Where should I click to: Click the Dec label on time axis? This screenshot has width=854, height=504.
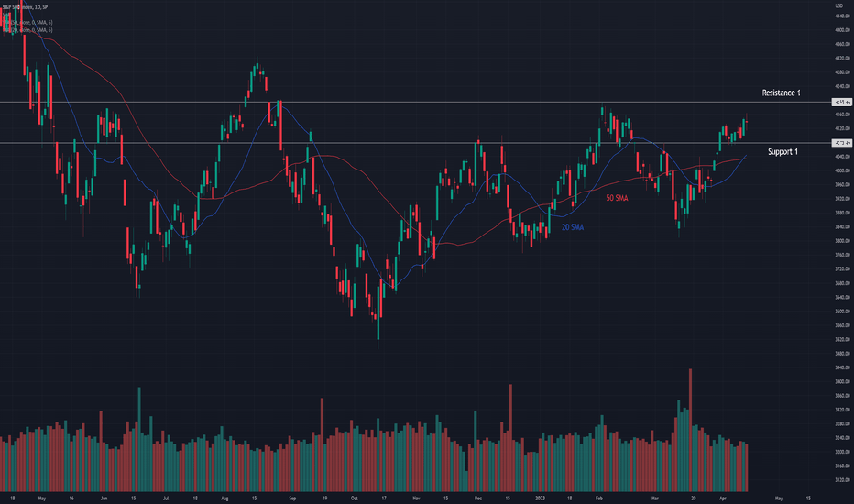(477, 498)
